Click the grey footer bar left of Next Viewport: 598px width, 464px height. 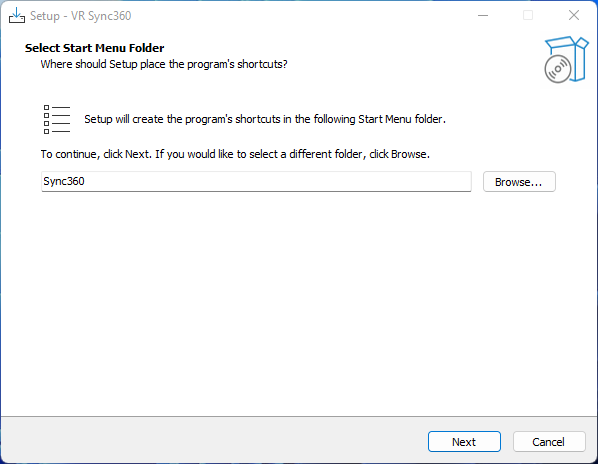coord(214,441)
